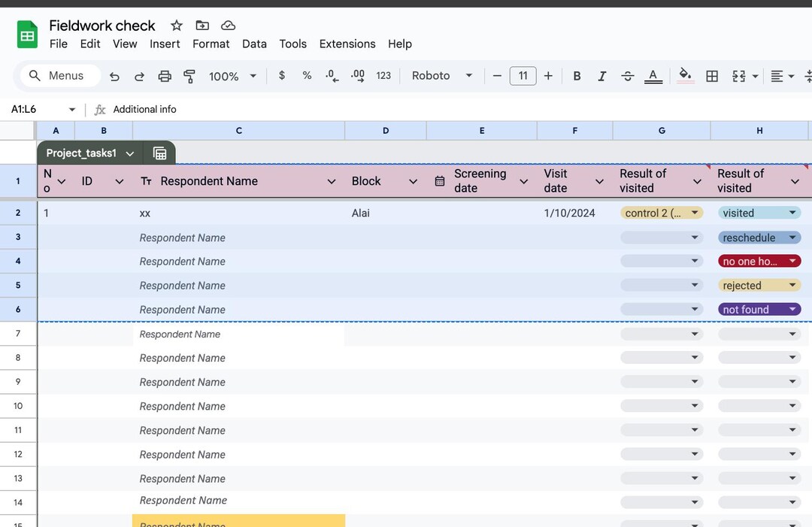Open the Data menu
The image size is (812, 527).
254,44
